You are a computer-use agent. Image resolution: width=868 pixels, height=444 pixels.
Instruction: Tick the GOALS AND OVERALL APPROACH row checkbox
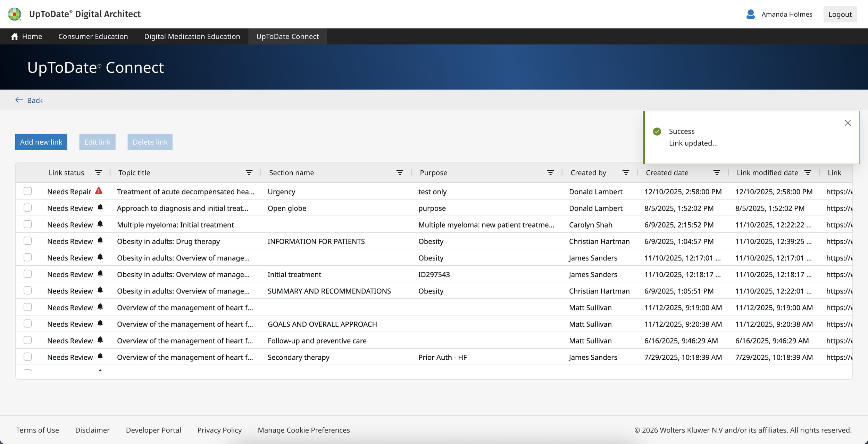pyautogui.click(x=28, y=324)
